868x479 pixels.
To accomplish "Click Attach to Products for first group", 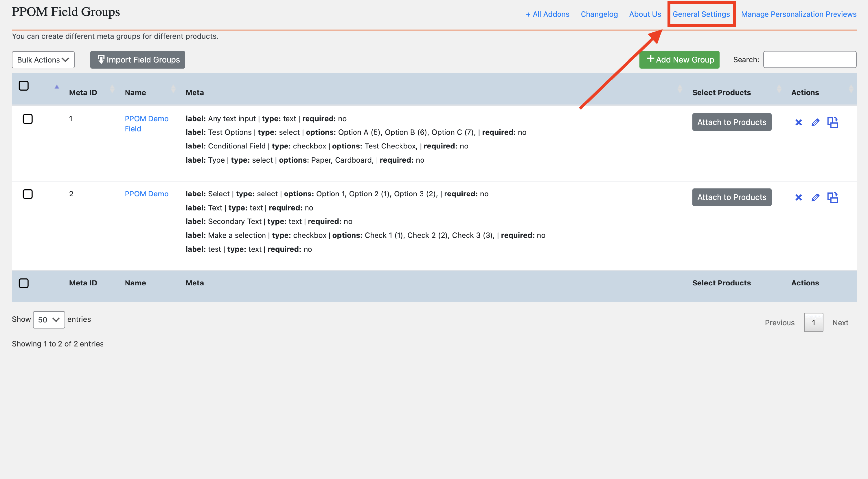I will (731, 122).
